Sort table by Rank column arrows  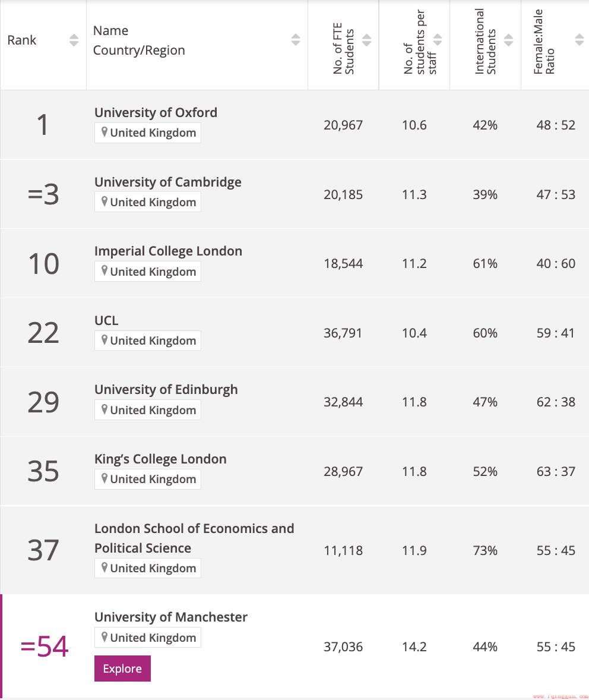click(74, 40)
